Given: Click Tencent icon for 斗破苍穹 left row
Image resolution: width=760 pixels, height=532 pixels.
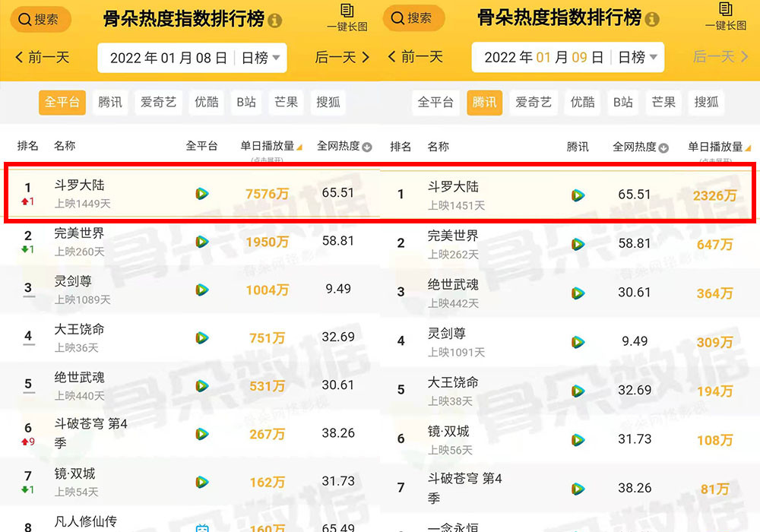Looking at the screenshot, I should [x=202, y=434].
